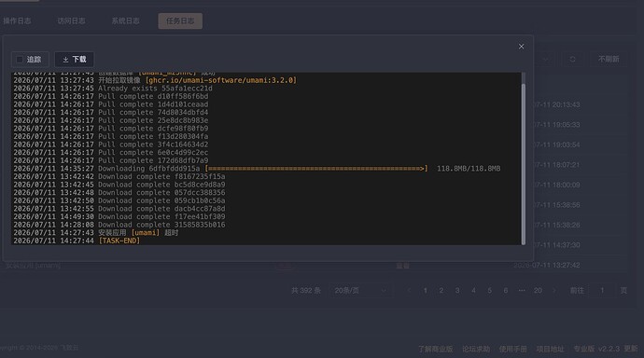Open the 论坛求助 footer link
This screenshot has width=644, height=358.
click(476, 349)
